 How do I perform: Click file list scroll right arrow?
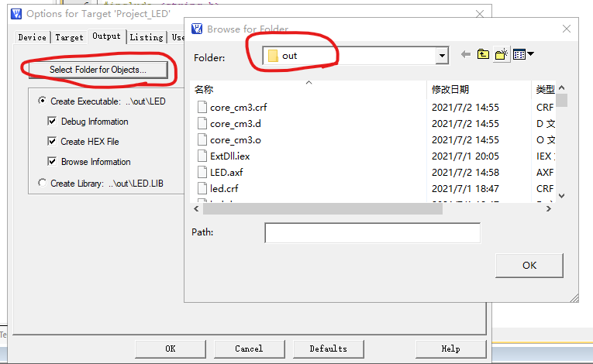[x=549, y=208]
